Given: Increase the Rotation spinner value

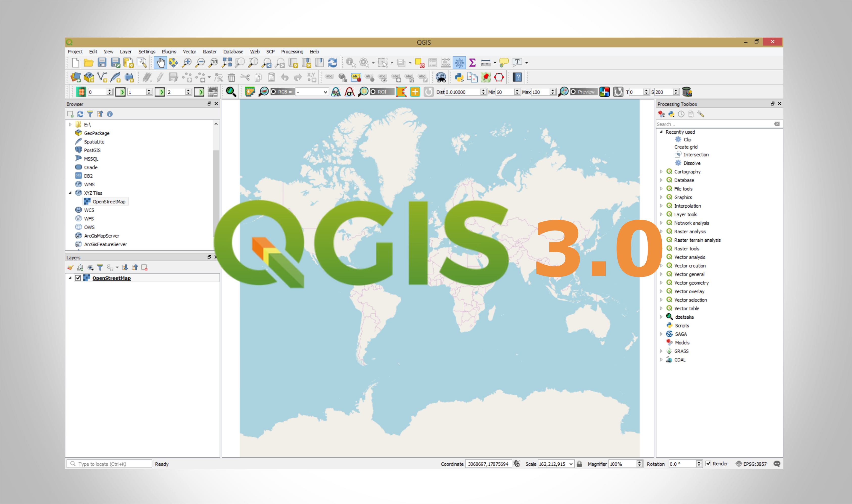Looking at the screenshot, I should 699,462.
